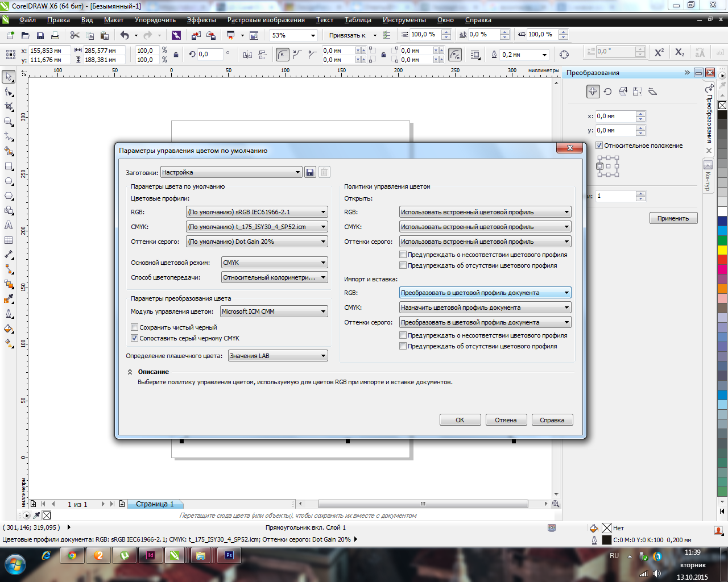Screen dimensions: 728x582
Task: Open CMYK color profile dropdown
Action: click(x=257, y=227)
